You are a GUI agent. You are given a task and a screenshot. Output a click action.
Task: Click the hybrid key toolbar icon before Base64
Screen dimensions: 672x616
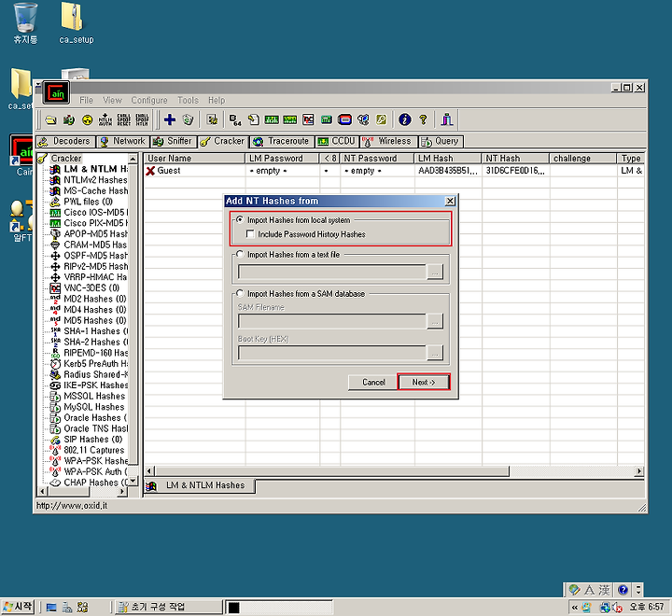212,119
